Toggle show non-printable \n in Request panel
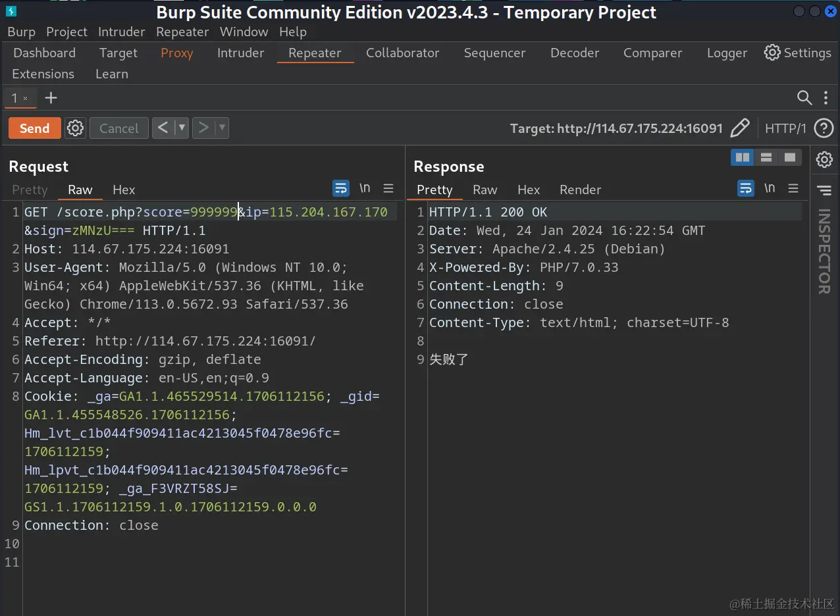 coord(365,188)
